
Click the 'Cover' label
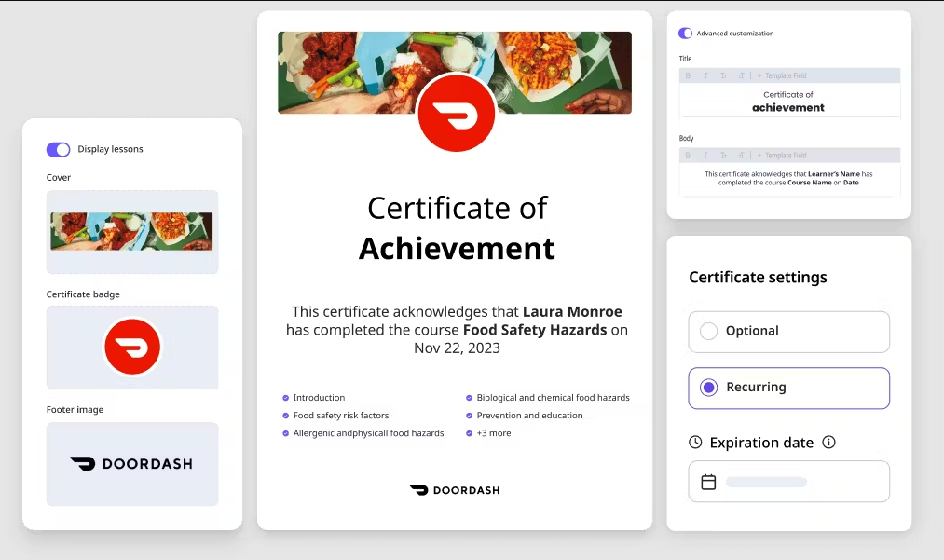click(x=59, y=178)
